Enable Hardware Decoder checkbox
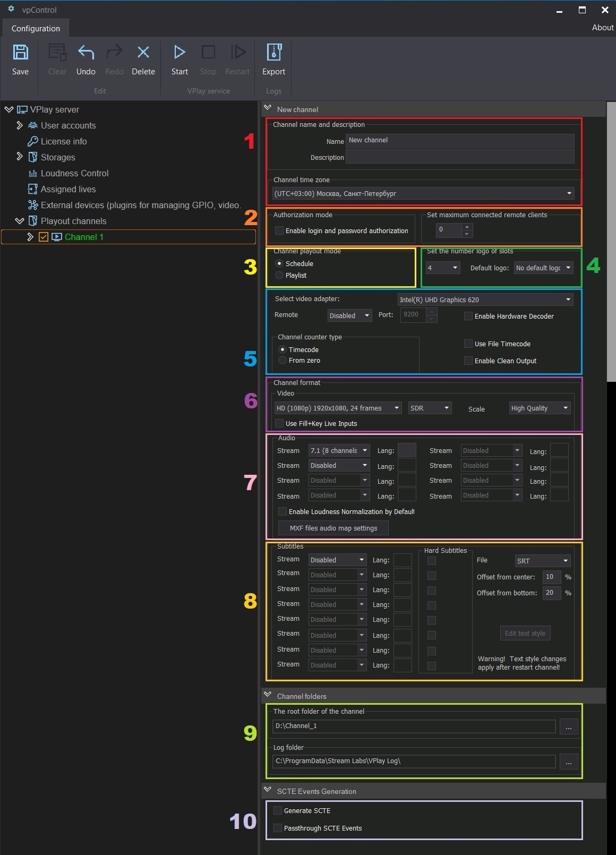The width and height of the screenshot is (616, 855). coord(468,316)
